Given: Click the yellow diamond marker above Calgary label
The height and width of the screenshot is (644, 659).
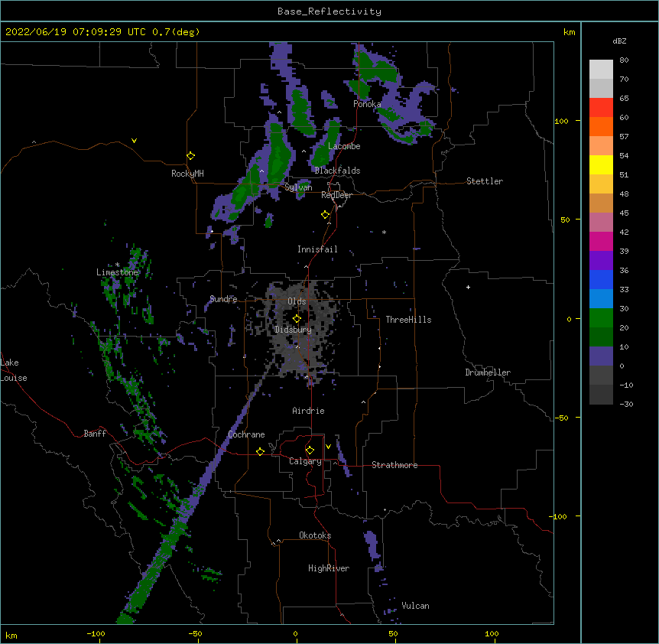Looking at the screenshot, I should click(x=310, y=450).
